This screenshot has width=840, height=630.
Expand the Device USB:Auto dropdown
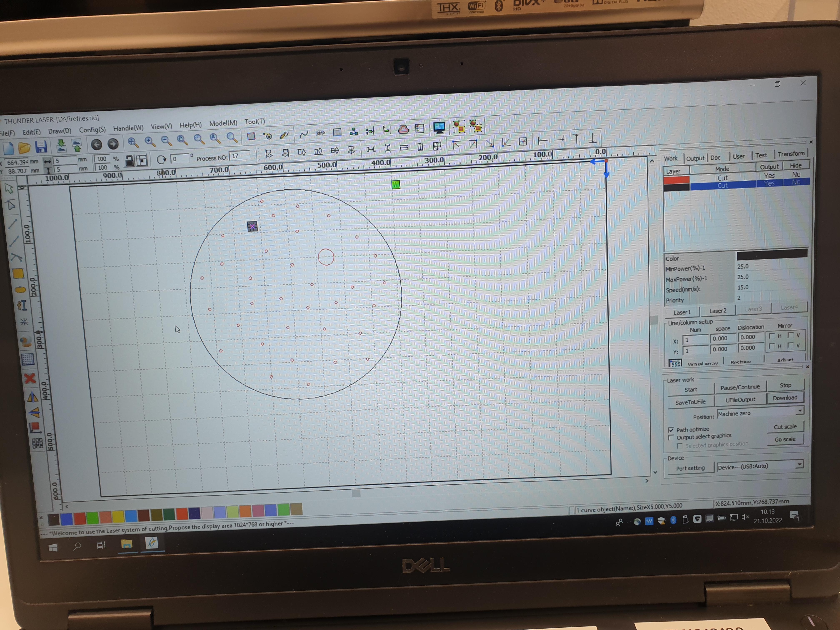coord(799,464)
